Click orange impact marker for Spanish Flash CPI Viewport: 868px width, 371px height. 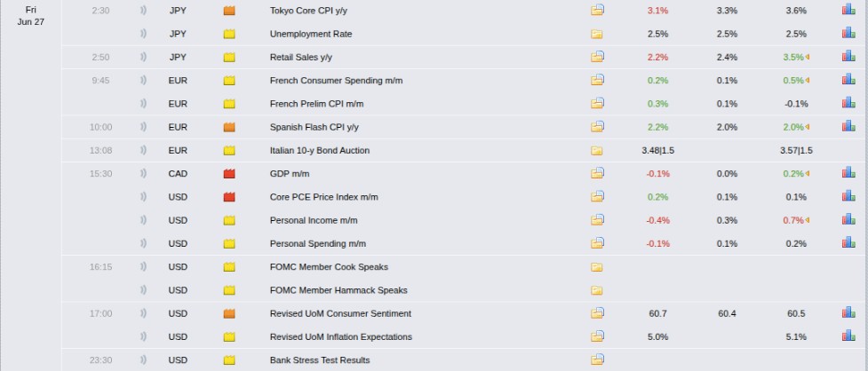(x=229, y=127)
